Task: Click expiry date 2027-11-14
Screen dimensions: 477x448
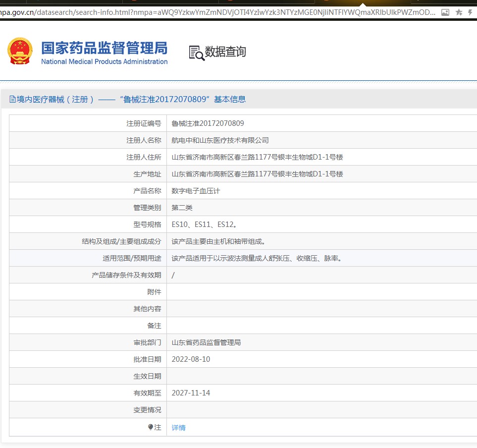Action: pos(191,393)
